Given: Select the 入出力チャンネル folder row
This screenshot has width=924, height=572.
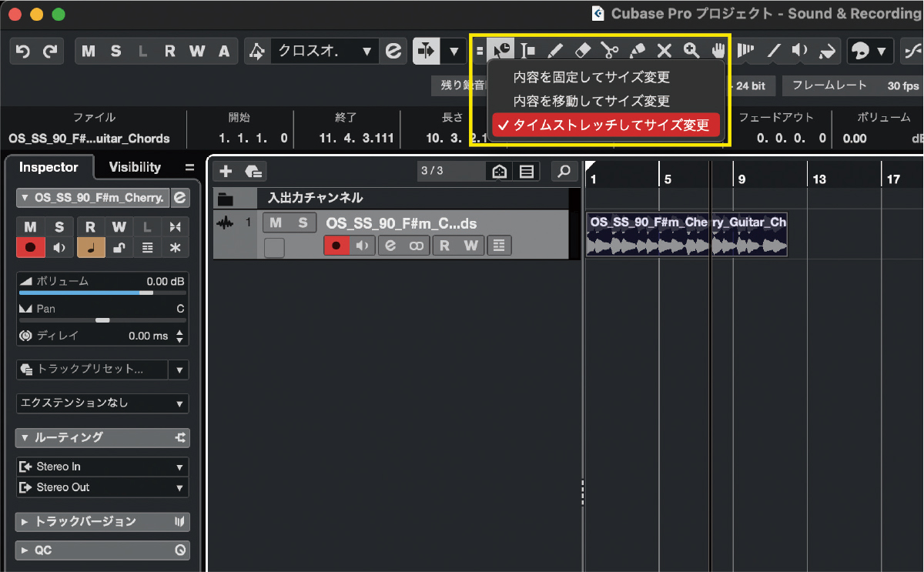Looking at the screenshot, I should (x=391, y=198).
